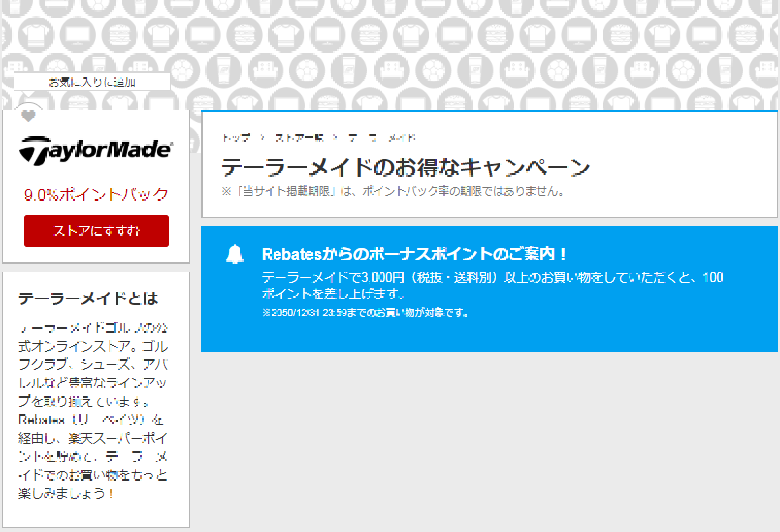
Task: Open the トップ breadcrumb link
Action: click(x=236, y=138)
